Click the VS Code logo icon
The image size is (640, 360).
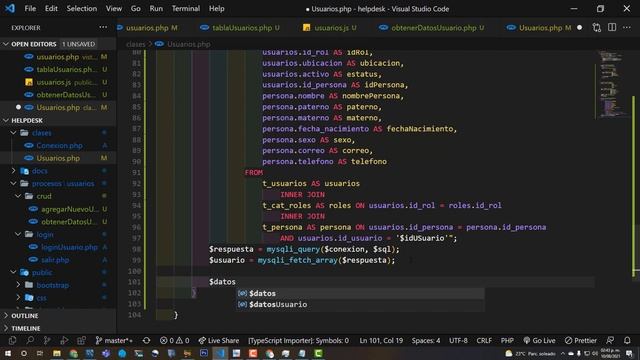[10, 8]
